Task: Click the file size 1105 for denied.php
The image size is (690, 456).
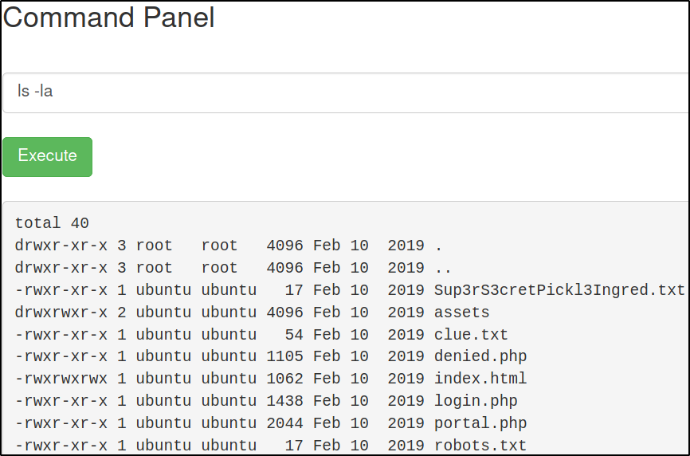Action: click(x=285, y=356)
